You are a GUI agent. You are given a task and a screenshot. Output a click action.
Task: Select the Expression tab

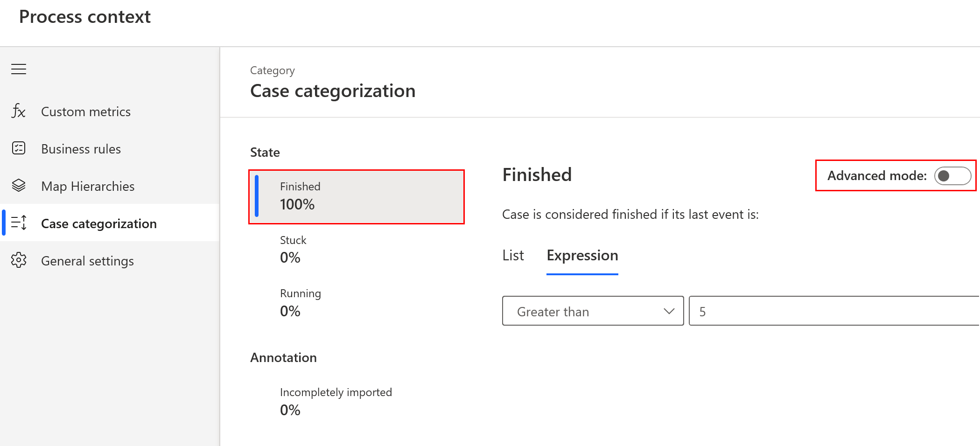click(x=582, y=256)
